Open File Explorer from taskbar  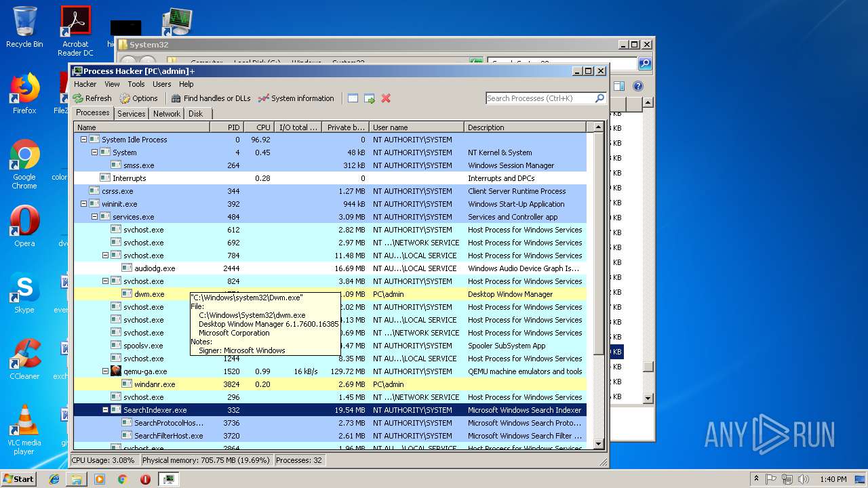77,479
